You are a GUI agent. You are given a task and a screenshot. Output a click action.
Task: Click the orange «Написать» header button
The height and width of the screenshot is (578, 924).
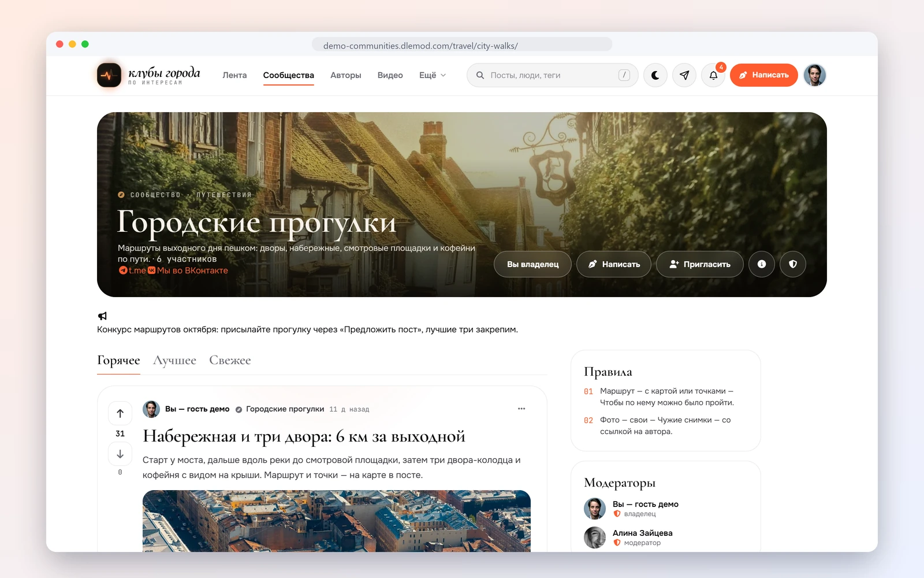click(764, 75)
